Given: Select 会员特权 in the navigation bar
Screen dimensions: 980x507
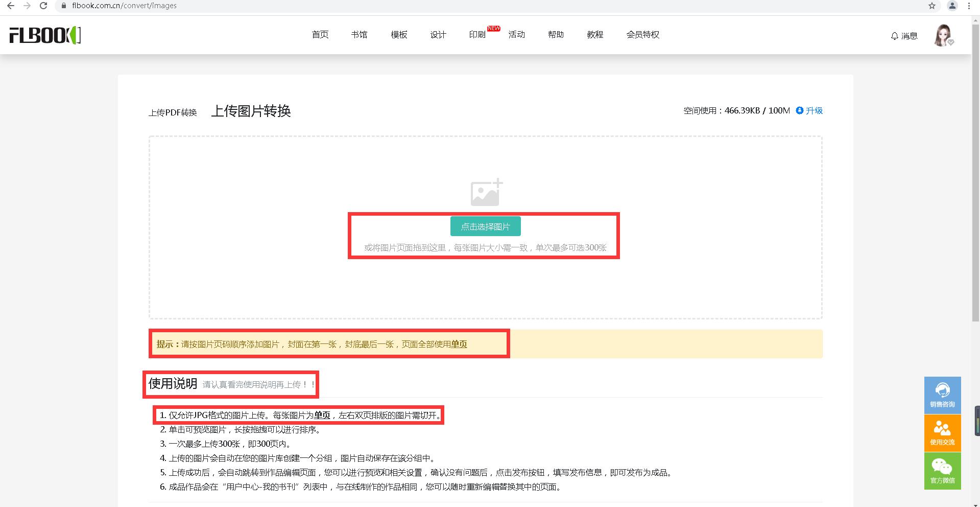Looking at the screenshot, I should (643, 35).
